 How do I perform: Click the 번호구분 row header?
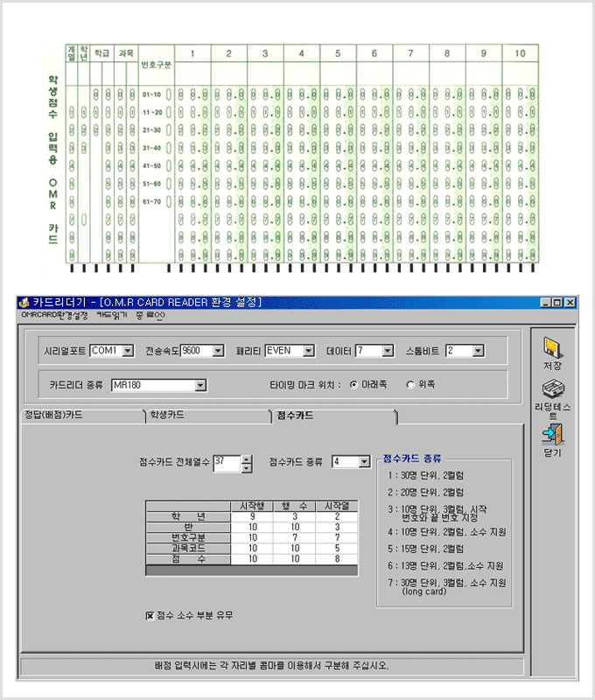(188, 538)
